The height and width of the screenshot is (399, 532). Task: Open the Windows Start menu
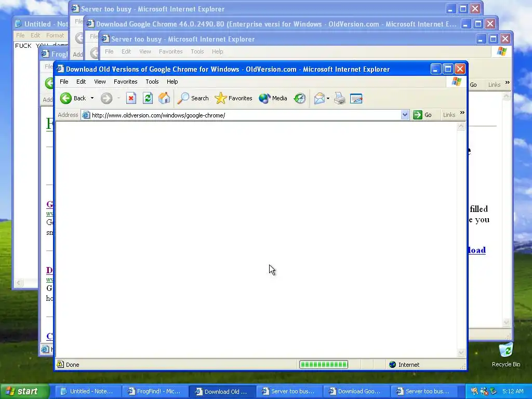[x=24, y=392]
